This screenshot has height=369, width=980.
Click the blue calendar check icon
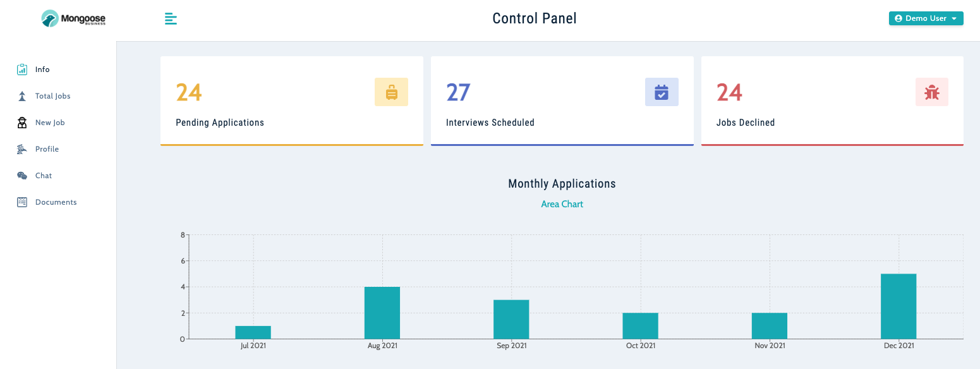(x=662, y=92)
